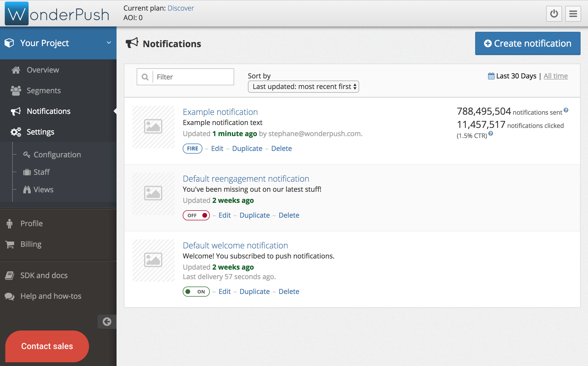Viewport: 588px width, 366px height.
Task: Click the power logout icon
Action: 554,14
